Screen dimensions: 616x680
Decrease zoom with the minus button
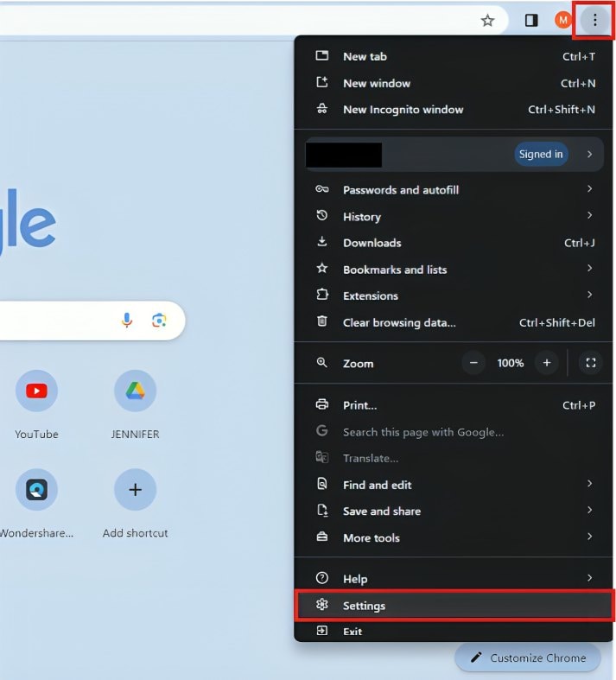(473, 363)
